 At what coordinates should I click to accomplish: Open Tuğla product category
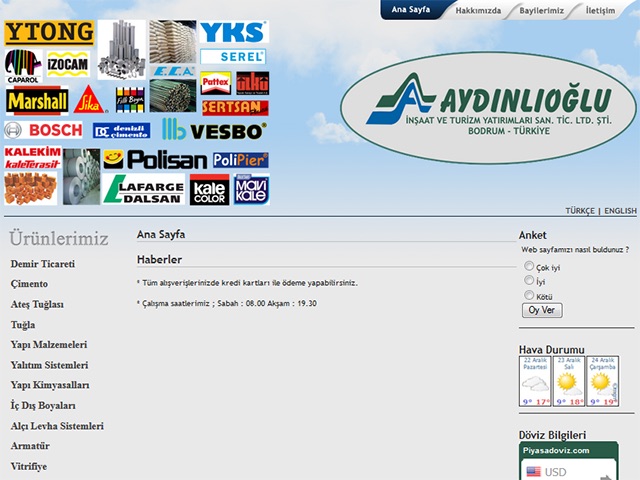click(23, 325)
